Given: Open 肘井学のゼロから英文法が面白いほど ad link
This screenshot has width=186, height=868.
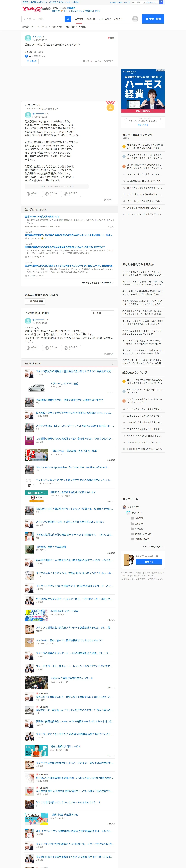Looking at the screenshot, I should [42, 217].
